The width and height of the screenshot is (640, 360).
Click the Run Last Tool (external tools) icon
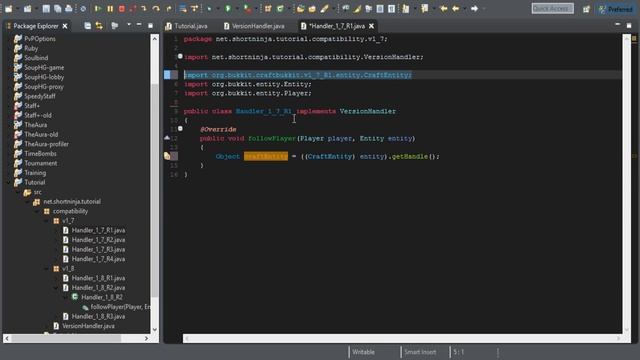[x=247, y=8]
